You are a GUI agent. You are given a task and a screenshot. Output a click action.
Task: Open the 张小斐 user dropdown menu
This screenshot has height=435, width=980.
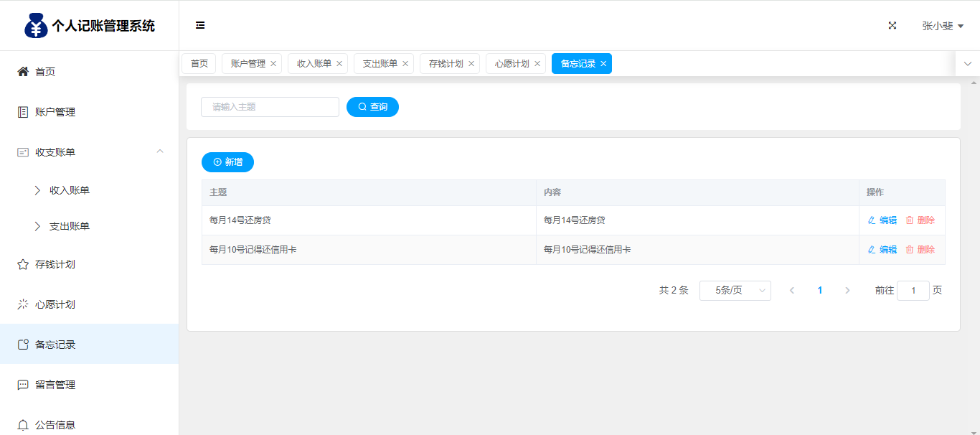pyautogui.click(x=942, y=26)
